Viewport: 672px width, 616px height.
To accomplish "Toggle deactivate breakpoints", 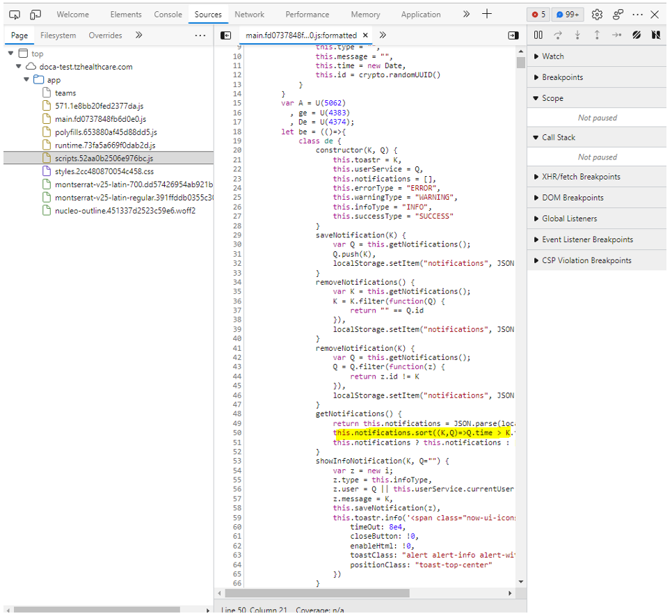I will pyautogui.click(x=636, y=35).
